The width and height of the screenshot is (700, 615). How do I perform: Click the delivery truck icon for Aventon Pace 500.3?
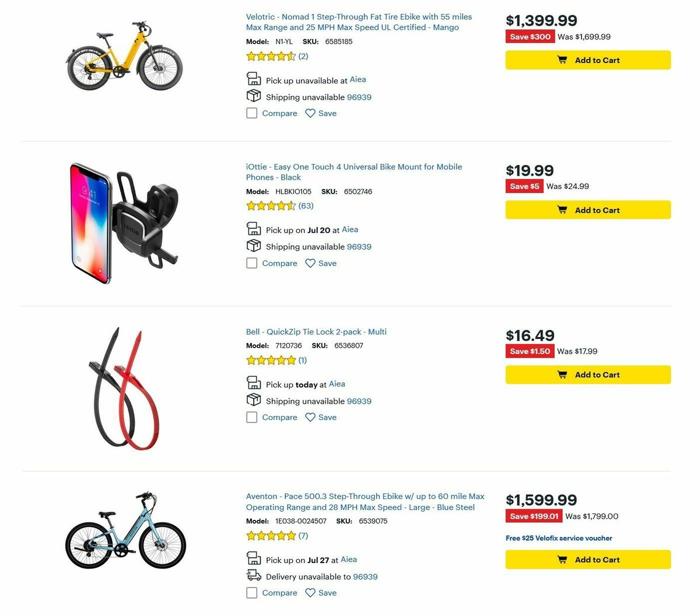tap(254, 575)
